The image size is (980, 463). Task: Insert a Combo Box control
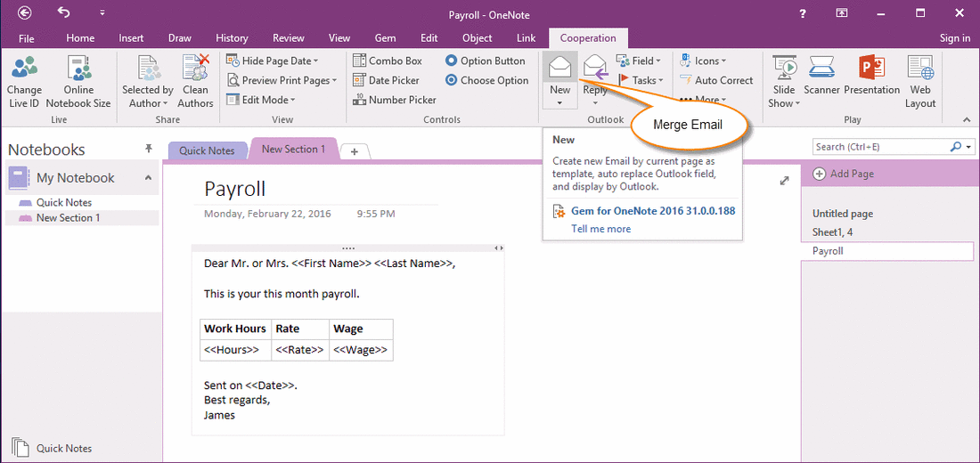[x=388, y=61]
